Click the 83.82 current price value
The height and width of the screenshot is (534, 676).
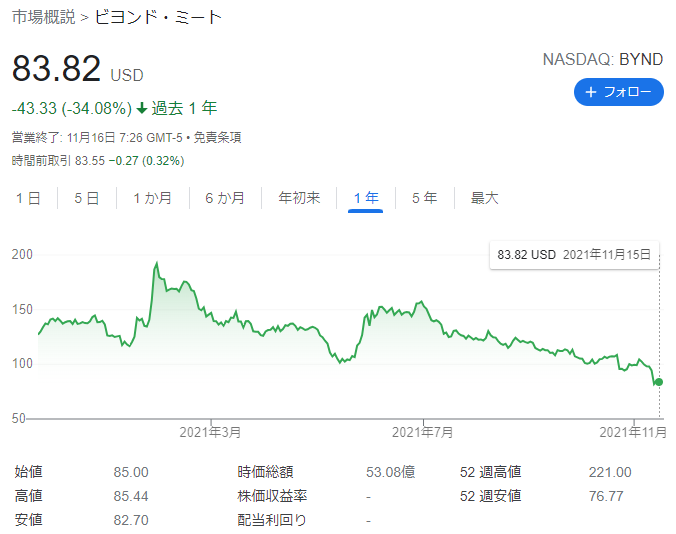[x=56, y=68]
